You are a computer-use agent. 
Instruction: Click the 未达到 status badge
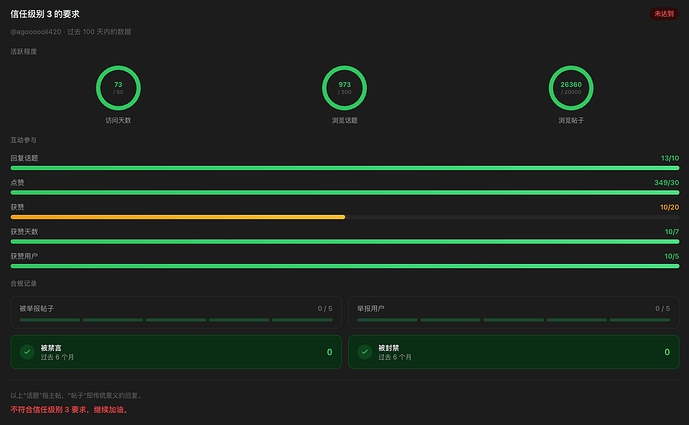tap(664, 14)
